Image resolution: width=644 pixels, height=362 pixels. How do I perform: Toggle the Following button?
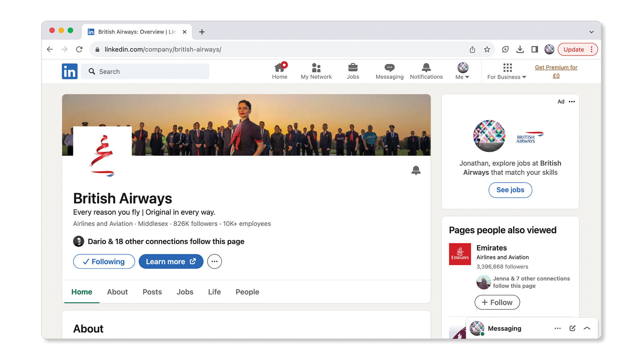(104, 262)
